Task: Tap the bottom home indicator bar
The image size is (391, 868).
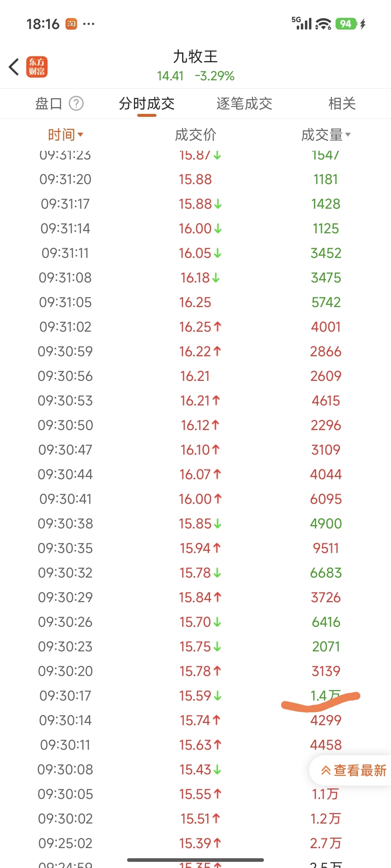Action: point(195,860)
